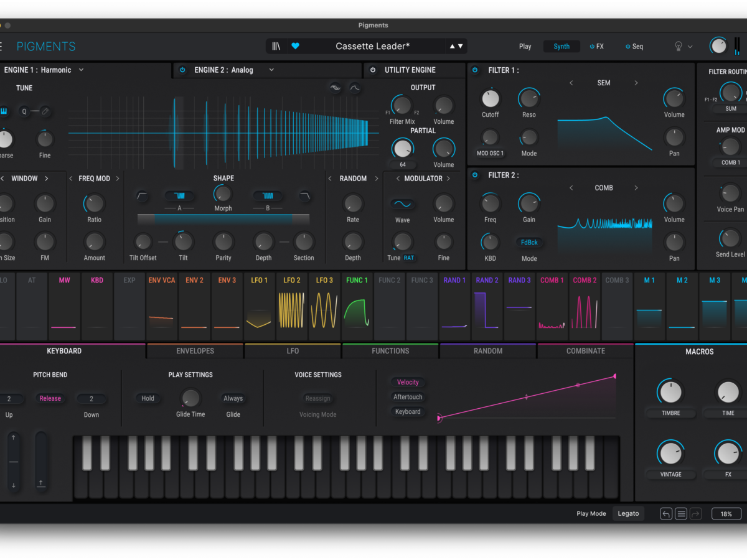The width and height of the screenshot is (747, 560).
Task: Click the Hold play setting button
Action: (148, 398)
